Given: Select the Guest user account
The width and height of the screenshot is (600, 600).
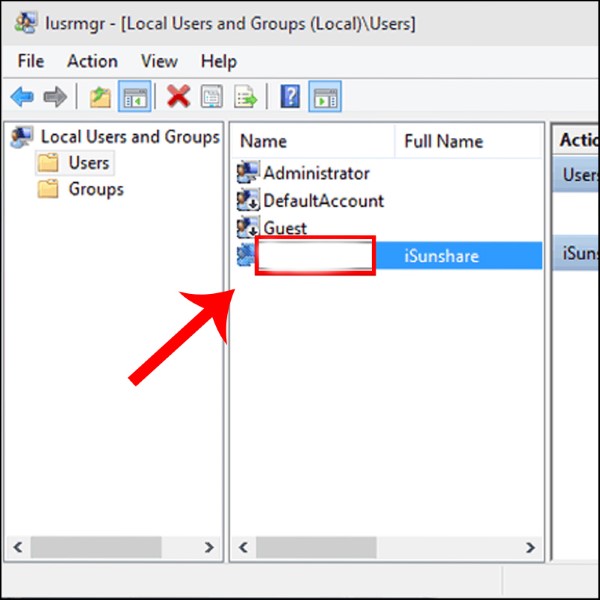Looking at the screenshot, I should (x=284, y=228).
